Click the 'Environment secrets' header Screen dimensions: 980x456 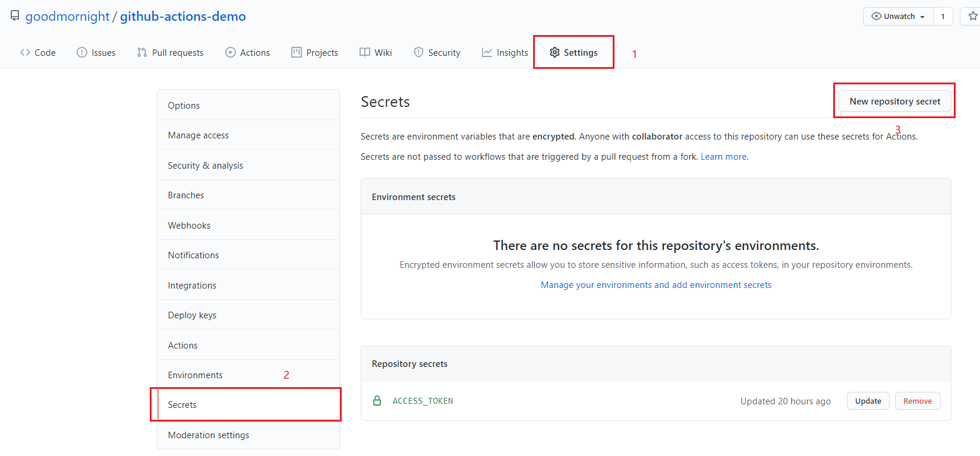[414, 197]
